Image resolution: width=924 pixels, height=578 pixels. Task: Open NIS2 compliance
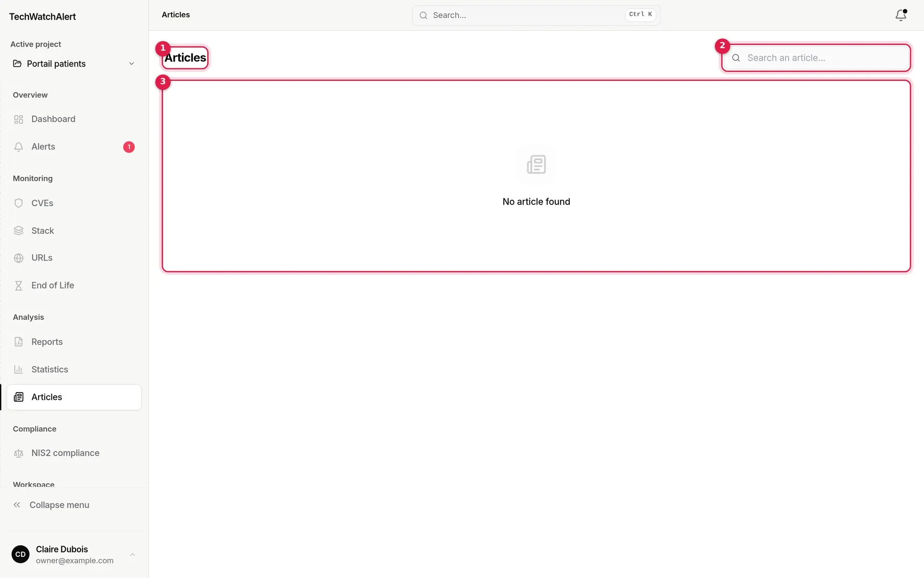point(74,453)
